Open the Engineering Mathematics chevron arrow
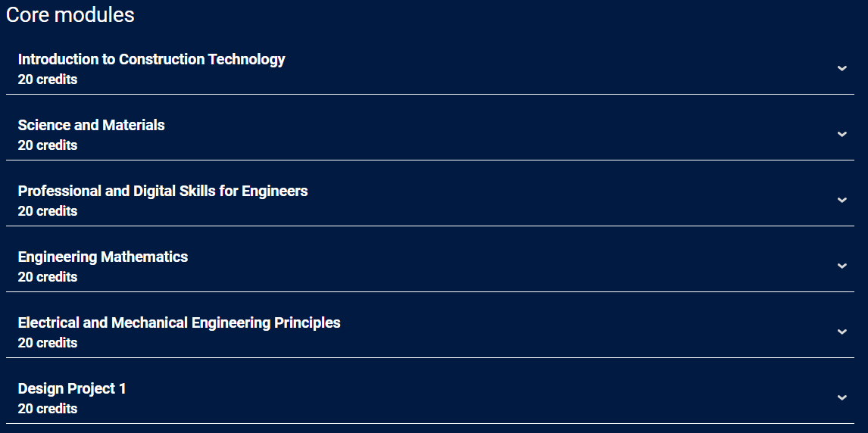The image size is (868, 433). (841, 266)
